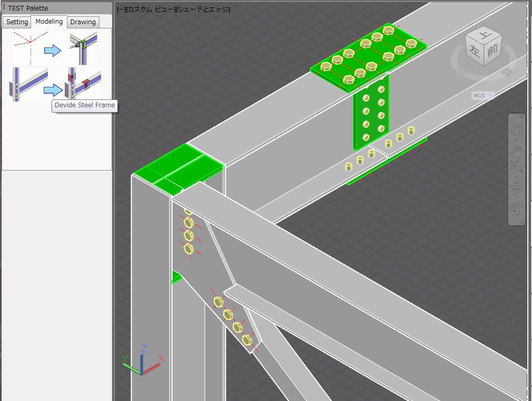Click the [−] viewport controls label

[121, 9]
